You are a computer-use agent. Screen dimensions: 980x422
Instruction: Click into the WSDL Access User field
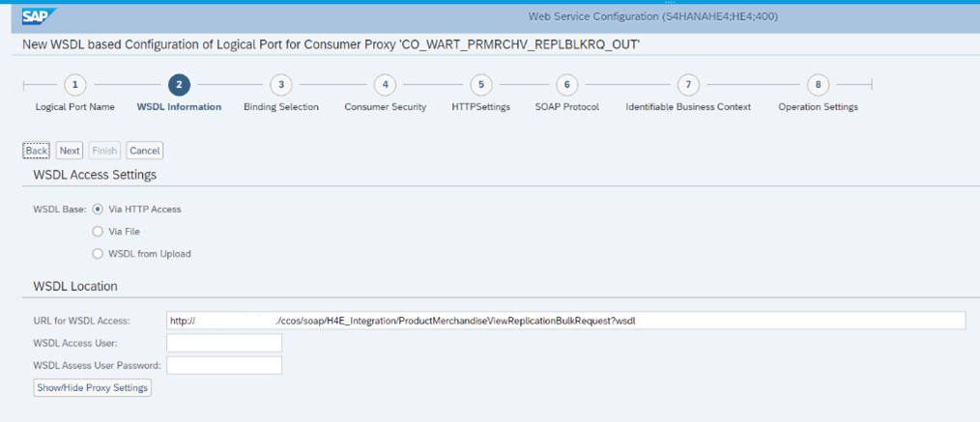pos(224,344)
